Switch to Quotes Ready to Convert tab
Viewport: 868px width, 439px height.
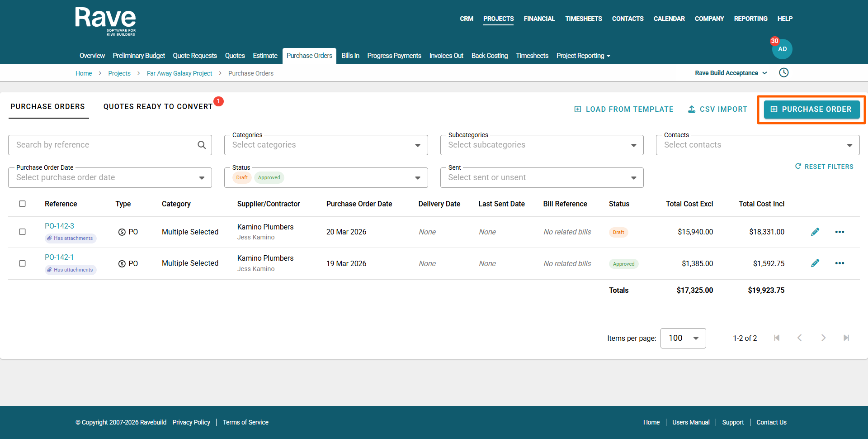point(158,107)
